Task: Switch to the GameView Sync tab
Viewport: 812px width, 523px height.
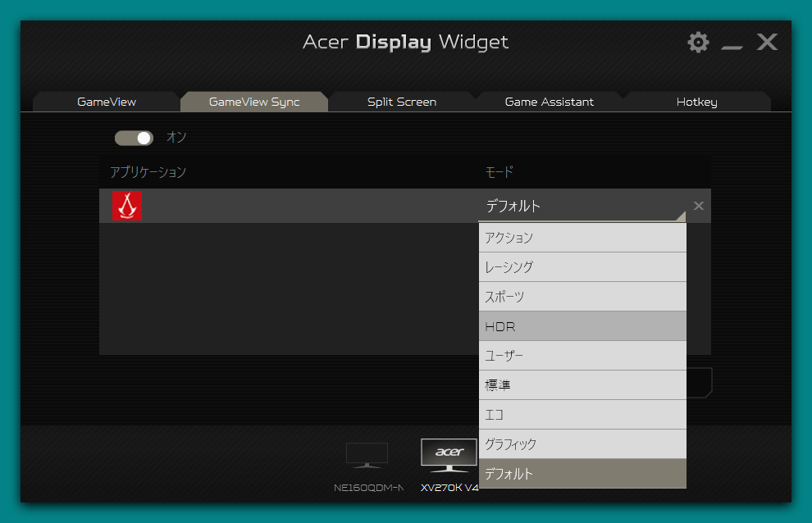Action: click(254, 102)
